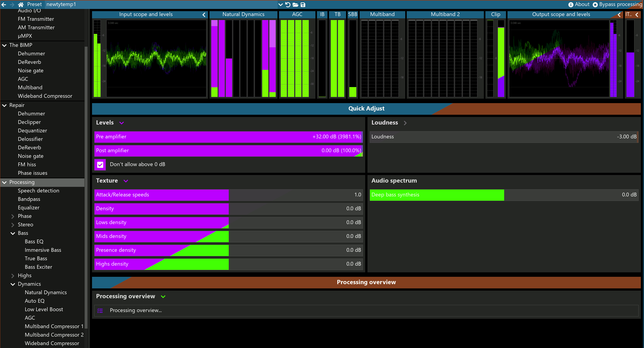Open the preset name dropdown arrow
The height and width of the screenshot is (348, 644).
281,4
